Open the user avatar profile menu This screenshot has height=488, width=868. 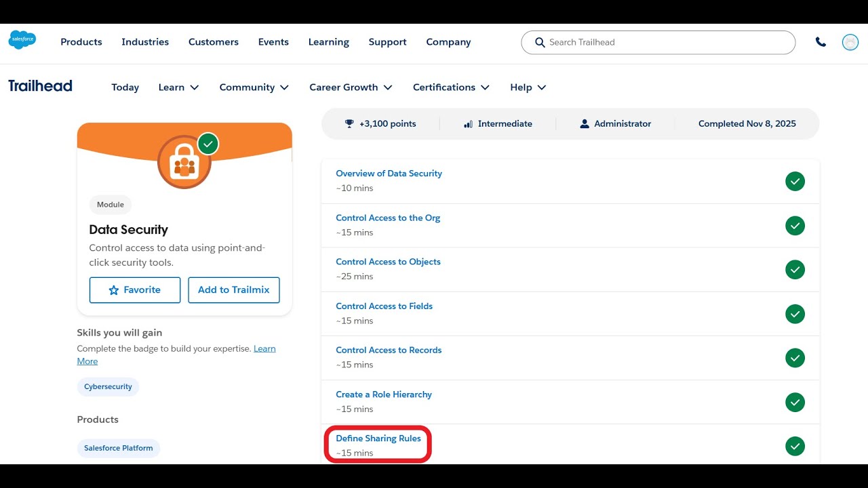pos(850,42)
